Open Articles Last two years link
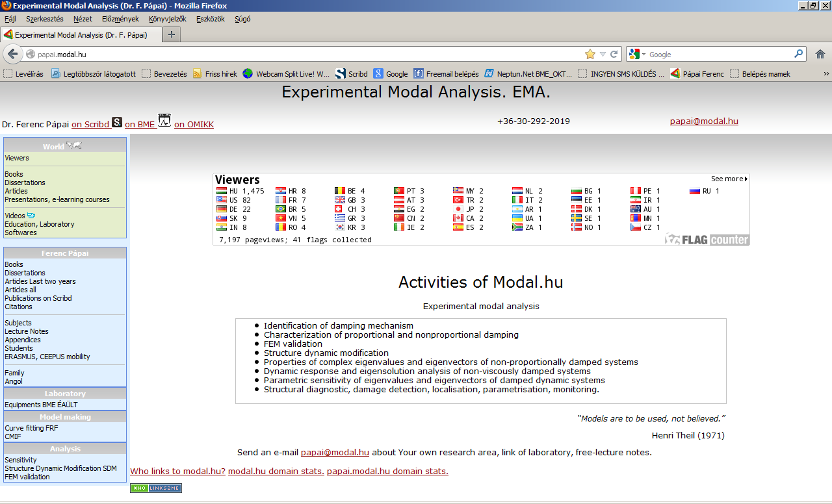Viewport: 832px width, 504px height. tap(40, 281)
